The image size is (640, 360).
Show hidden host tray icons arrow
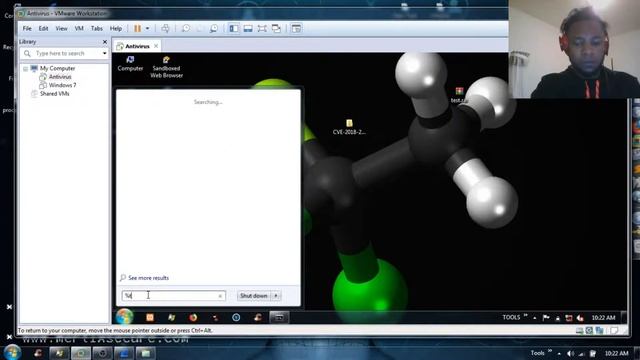(559, 353)
